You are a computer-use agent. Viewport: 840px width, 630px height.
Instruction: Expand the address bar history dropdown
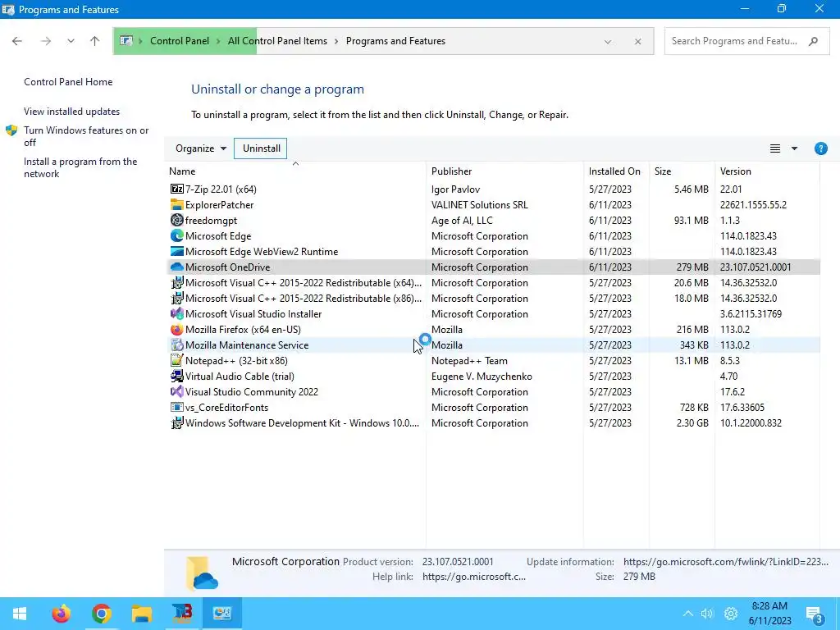(608, 41)
